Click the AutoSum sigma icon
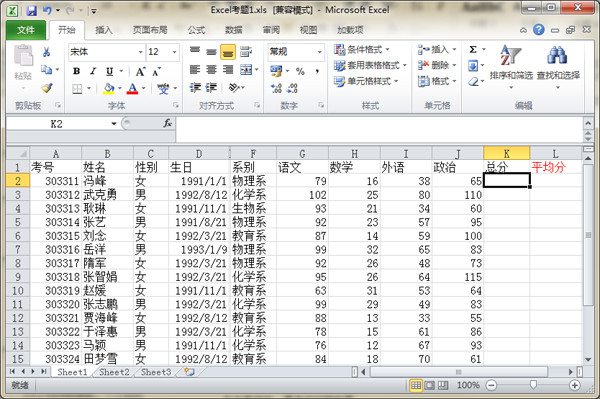The height and width of the screenshot is (399, 600). pyautogui.click(x=473, y=49)
